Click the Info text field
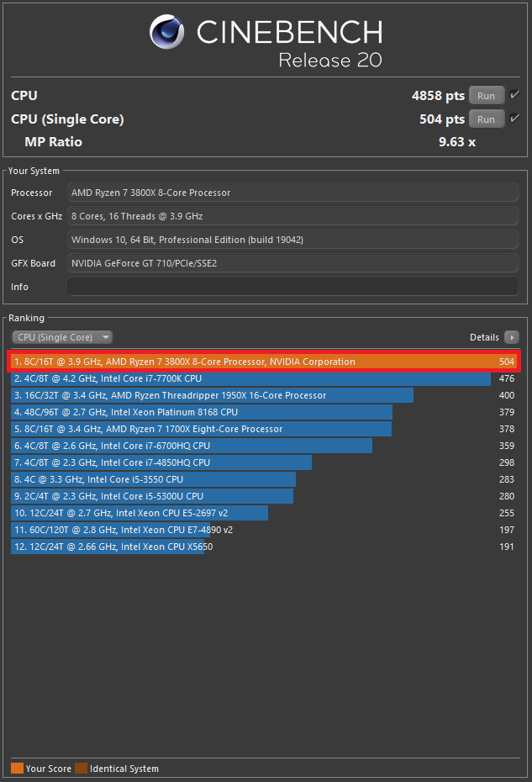The image size is (532, 782). pyautogui.click(x=292, y=287)
